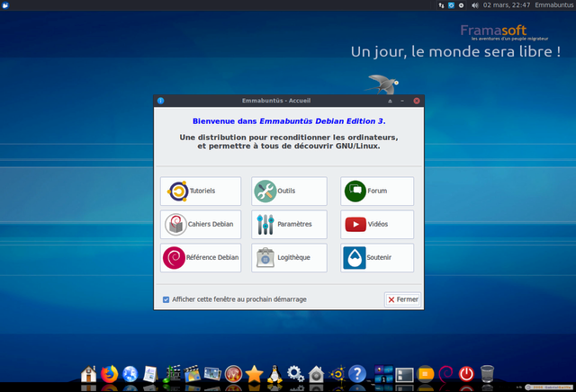Click the yellow circle dock icon
Screen dimensions: 576x392
coord(425,374)
